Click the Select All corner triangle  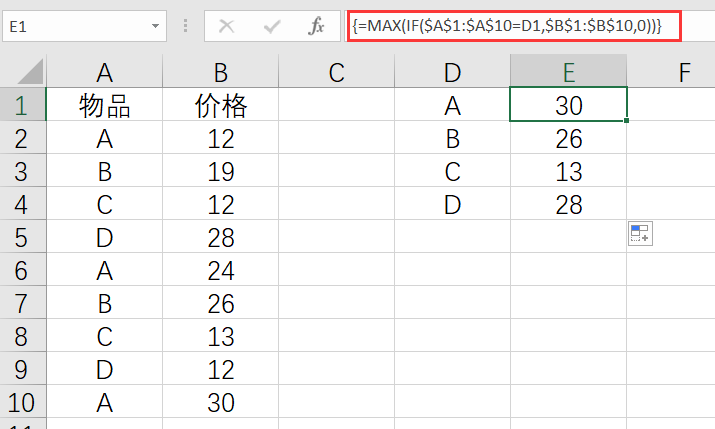[31, 72]
